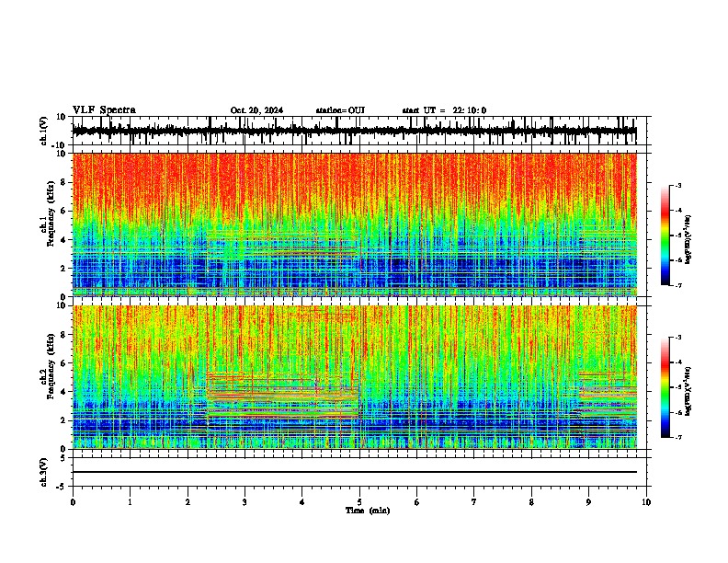Click the banded emission at 3 minutes in ch.2
Viewport: 728px width, 563px height.
282,395
